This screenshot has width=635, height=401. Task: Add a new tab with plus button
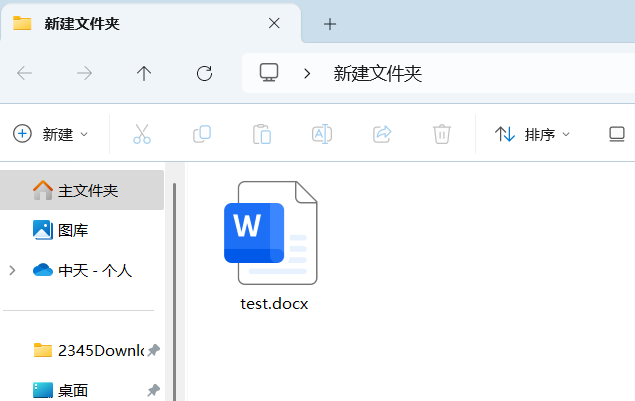click(330, 24)
